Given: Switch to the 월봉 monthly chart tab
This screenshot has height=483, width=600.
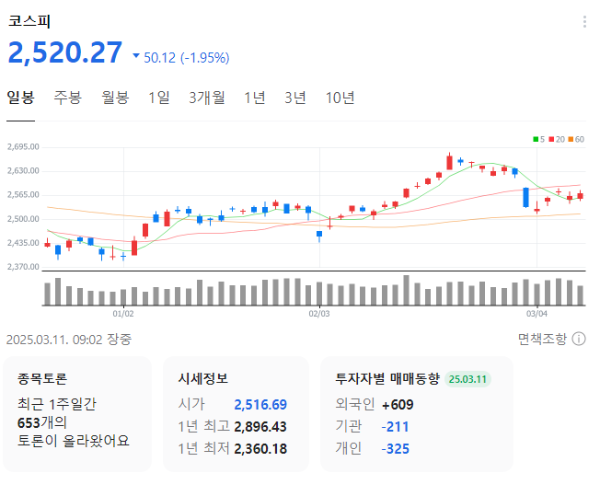Looking at the screenshot, I should point(115,98).
